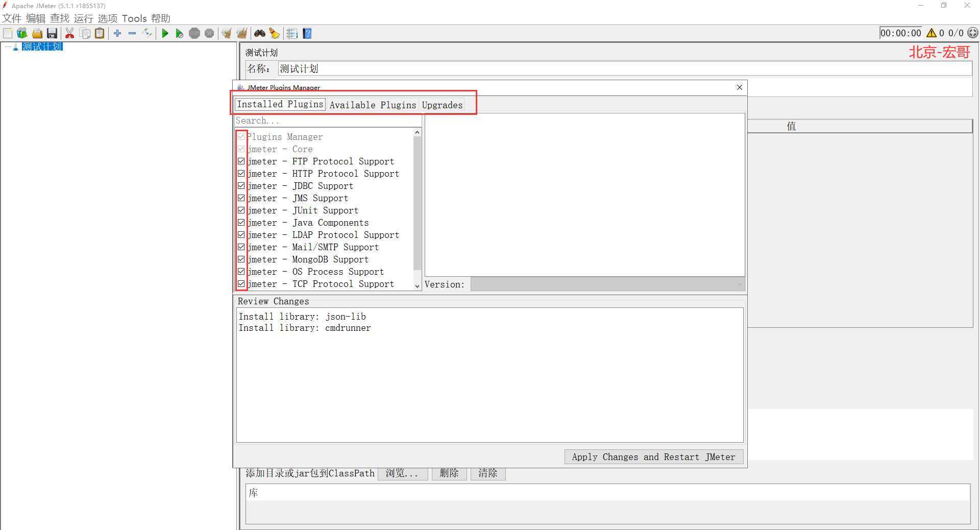Open the 运行 menu
This screenshot has height=530, width=980.
84,18
